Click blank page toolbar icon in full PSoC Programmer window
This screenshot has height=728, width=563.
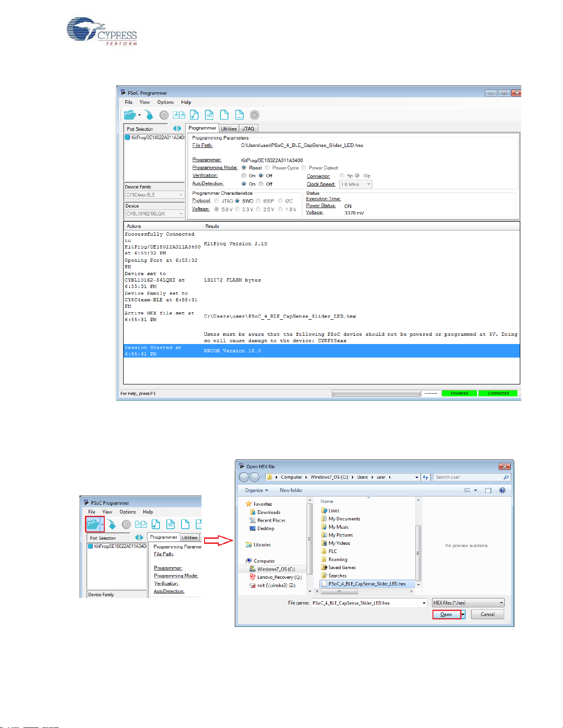click(224, 115)
